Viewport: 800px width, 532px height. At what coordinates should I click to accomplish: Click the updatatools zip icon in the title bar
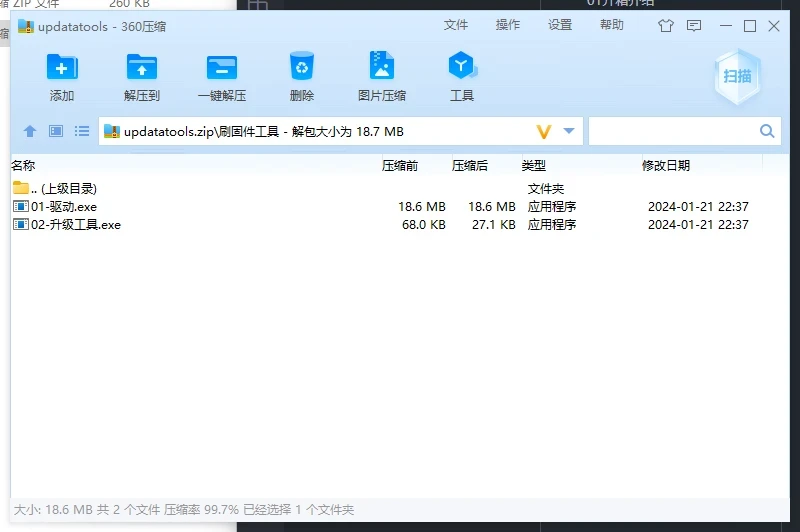pos(26,26)
